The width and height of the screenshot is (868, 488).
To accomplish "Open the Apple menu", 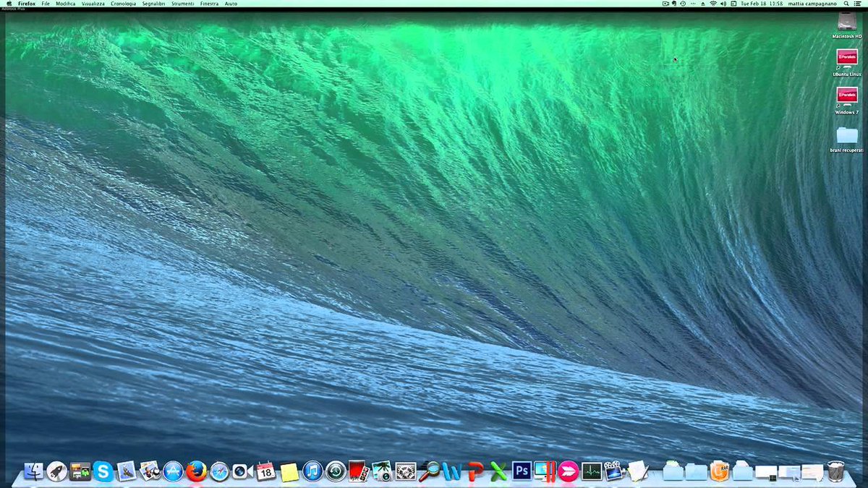I will 8,4.
